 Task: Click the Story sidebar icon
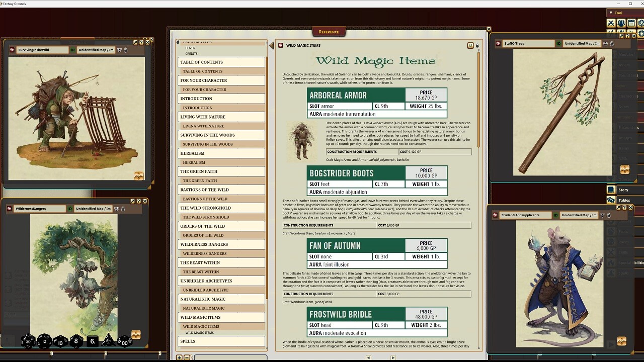[x=611, y=190]
